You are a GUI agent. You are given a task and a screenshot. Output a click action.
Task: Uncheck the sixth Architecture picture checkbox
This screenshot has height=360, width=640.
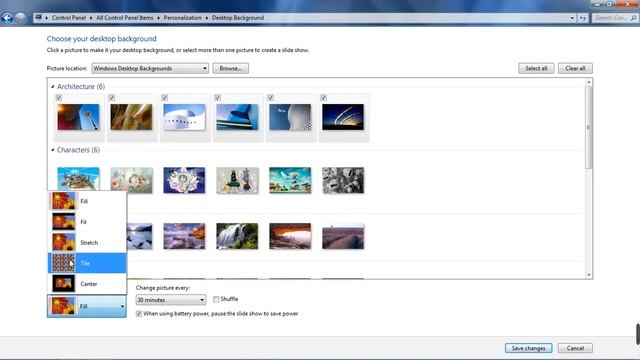324,98
